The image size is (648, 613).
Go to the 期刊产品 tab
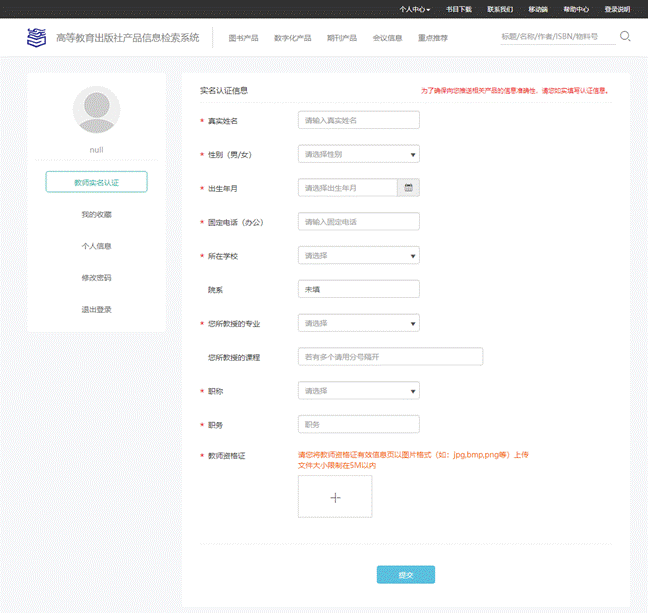(x=341, y=38)
